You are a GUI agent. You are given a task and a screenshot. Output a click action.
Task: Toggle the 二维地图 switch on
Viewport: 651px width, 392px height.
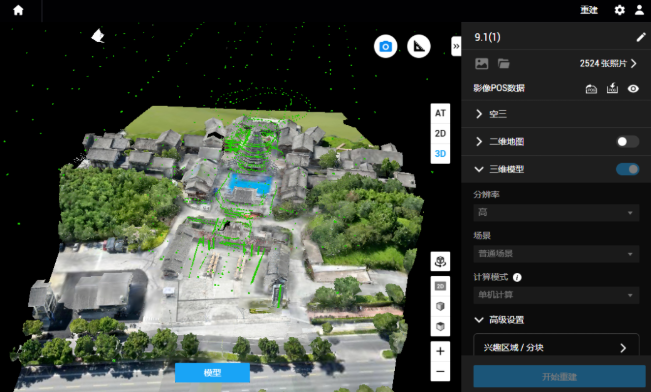tap(627, 142)
